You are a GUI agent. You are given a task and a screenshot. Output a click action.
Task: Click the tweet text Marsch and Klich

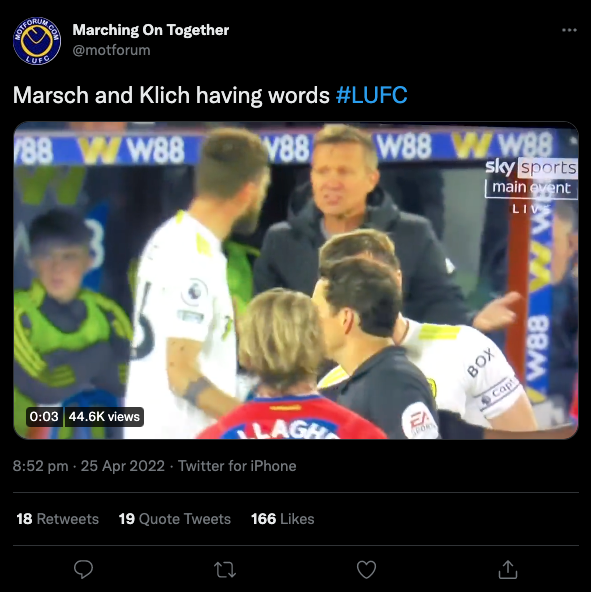point(101,95)
